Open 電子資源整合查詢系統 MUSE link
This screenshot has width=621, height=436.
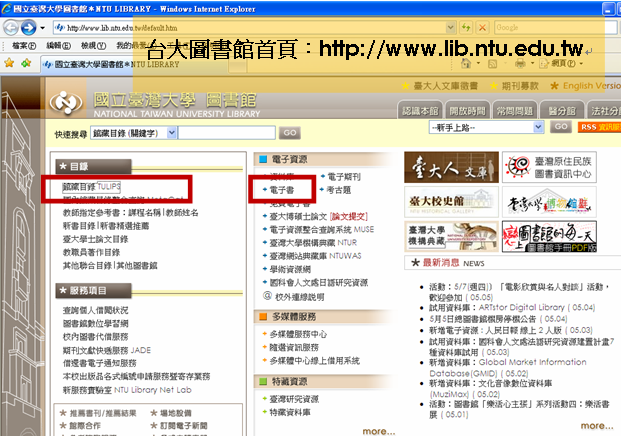(x=322, y=230)
